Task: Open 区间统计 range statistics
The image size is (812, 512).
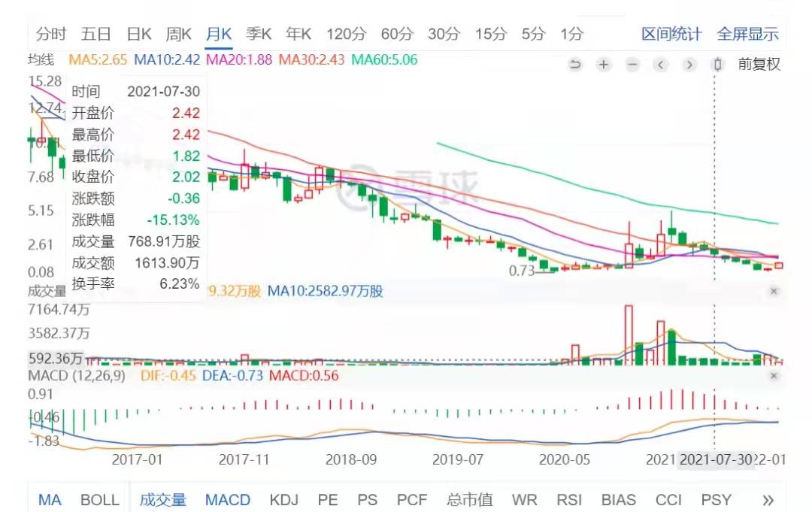Action: 671,34
